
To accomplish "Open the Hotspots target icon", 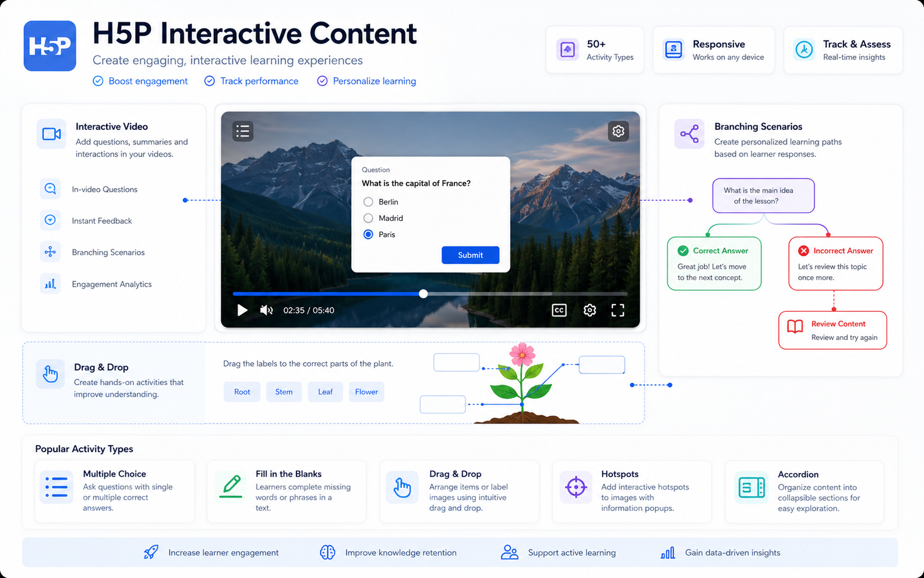I will (x=576, y=487).
